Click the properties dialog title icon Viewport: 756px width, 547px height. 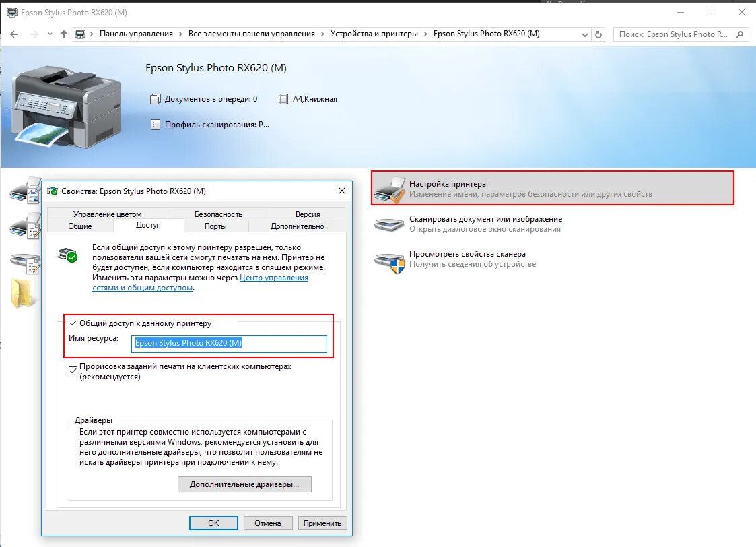coord(53,191)
